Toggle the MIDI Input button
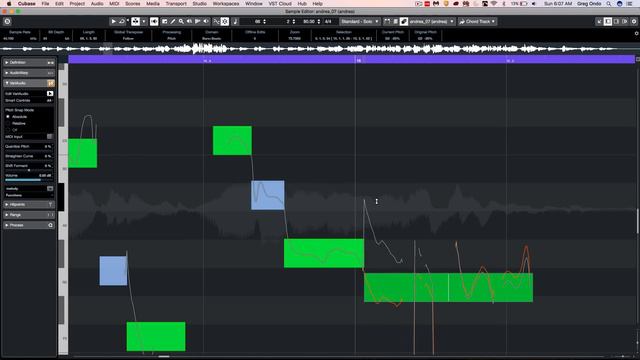 50,137
